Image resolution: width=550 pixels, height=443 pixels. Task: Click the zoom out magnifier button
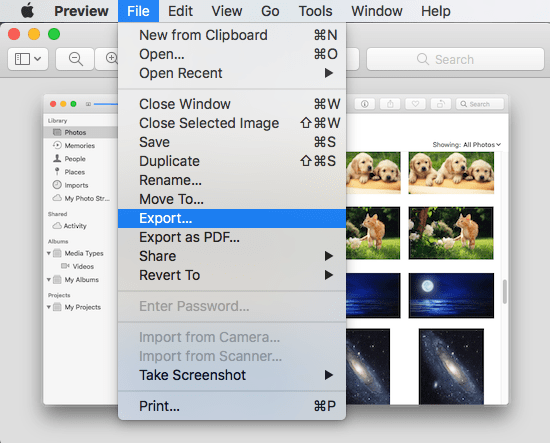click(75, 59)
